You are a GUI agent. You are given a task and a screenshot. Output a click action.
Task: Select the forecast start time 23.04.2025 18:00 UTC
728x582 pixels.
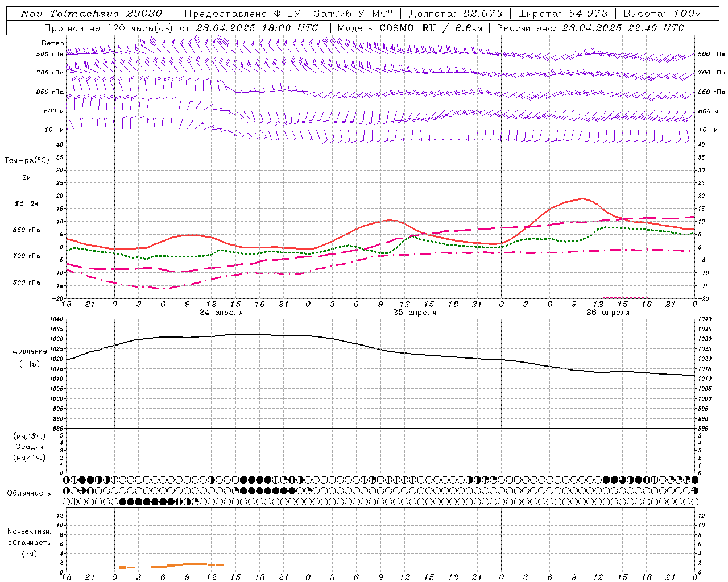coord(257,28)
